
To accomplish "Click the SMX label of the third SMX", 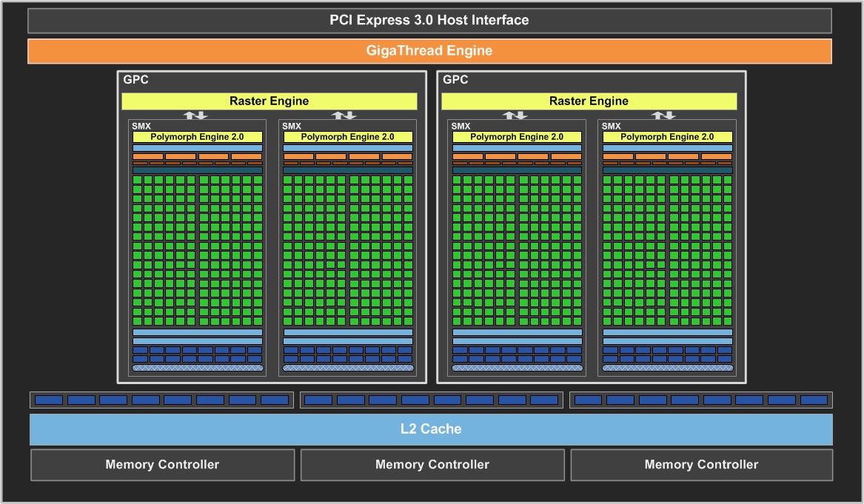I will click(x=461, y=126).
